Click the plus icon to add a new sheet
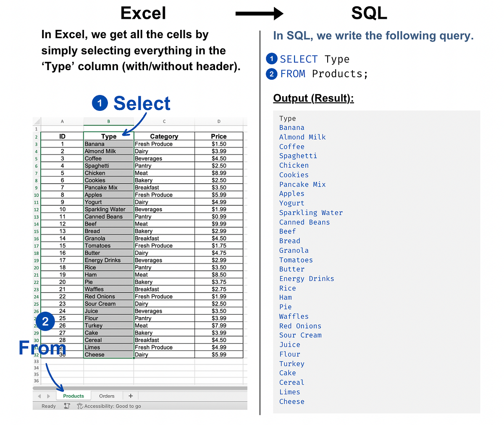 coord(130,396)
